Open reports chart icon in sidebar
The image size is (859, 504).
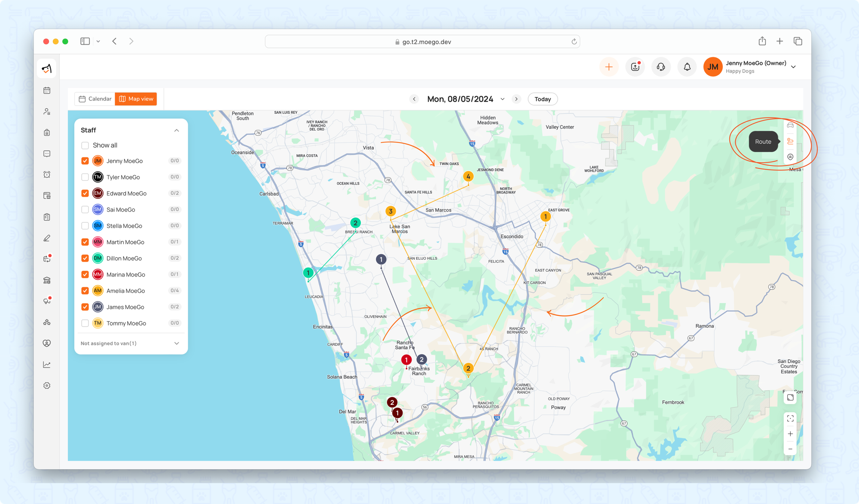click(47, 364)
